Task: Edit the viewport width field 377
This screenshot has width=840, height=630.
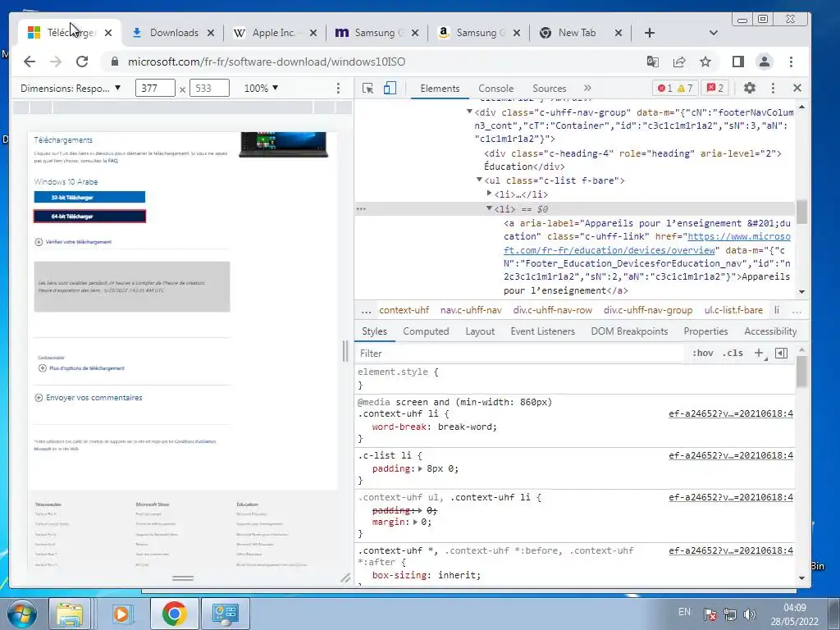Action: [x=155, y=88]
